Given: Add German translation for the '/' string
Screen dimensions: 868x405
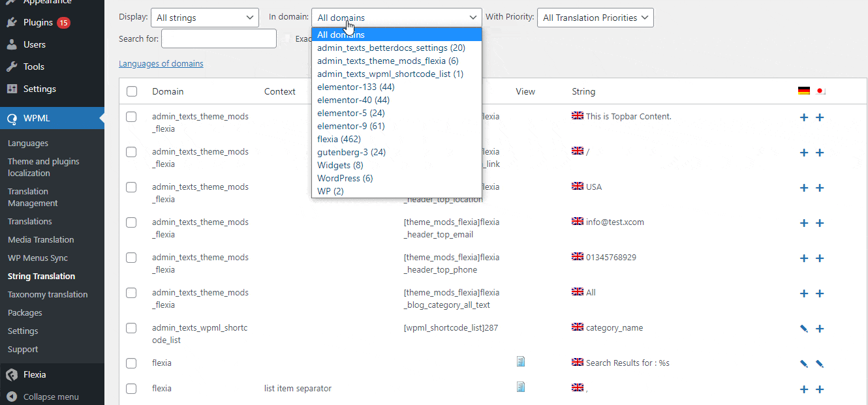Looking at the screenshot, I should (x=804, y=153).
